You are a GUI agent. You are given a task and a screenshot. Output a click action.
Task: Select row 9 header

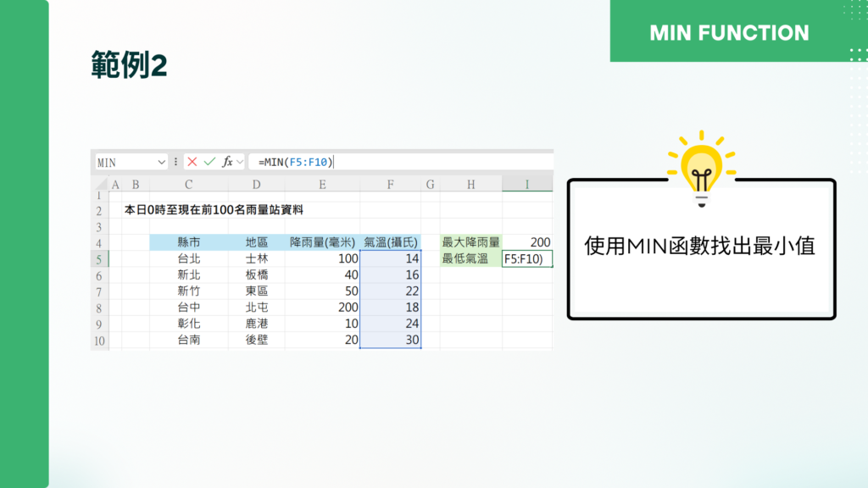coord(100,324)
